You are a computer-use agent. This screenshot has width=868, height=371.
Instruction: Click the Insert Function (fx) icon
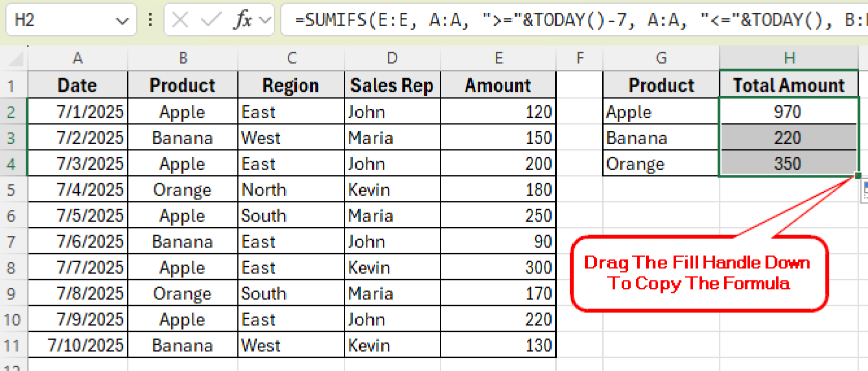pos(244,20)
